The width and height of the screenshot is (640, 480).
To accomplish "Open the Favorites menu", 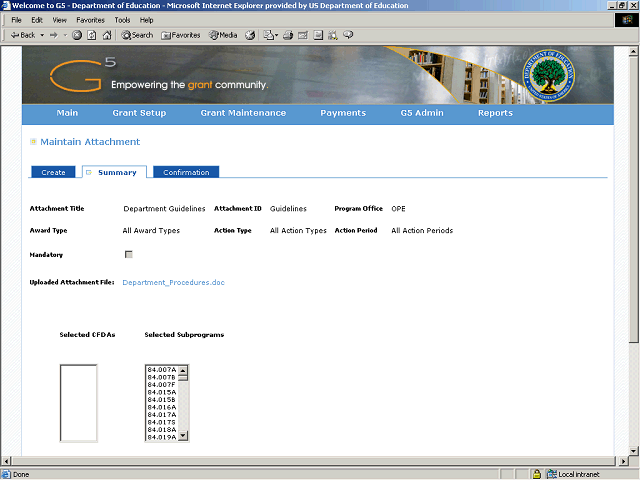I will click(x=90, y=20).
